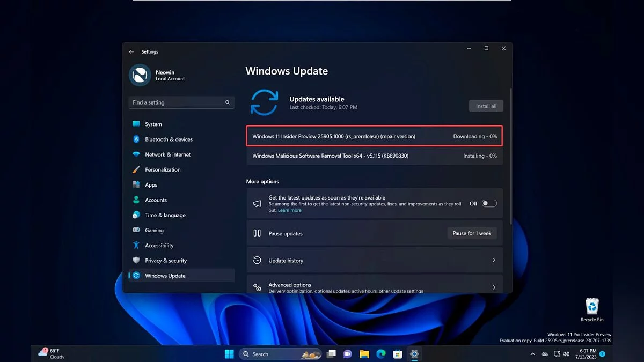Click the More options heading
The image size is (644, 362).
[x=262, y=182]
